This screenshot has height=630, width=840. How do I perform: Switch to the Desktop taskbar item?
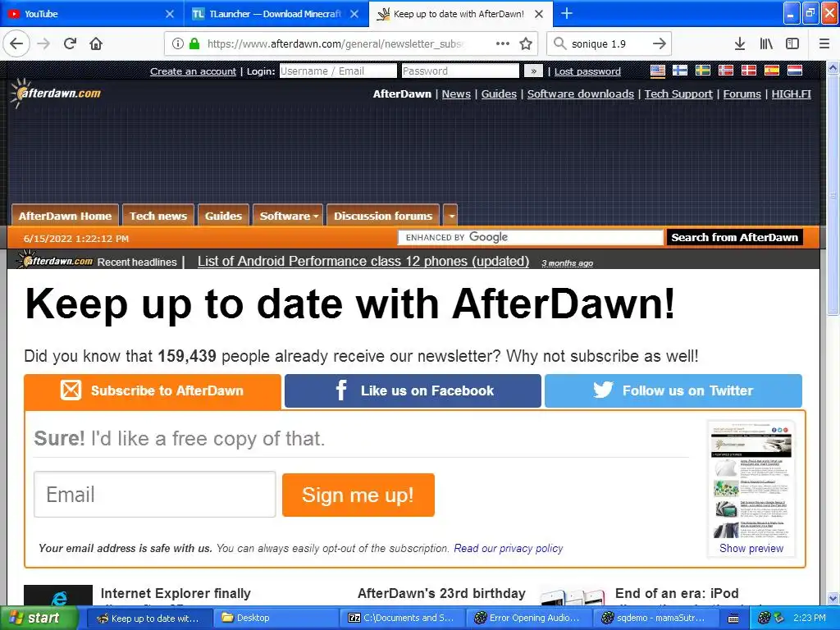276,619
